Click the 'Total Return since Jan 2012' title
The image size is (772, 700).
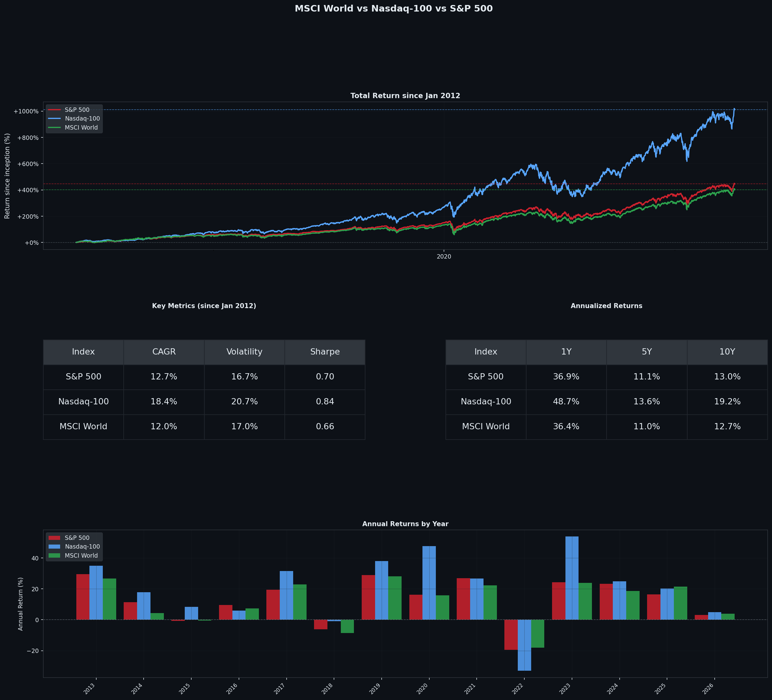(405, 96)
